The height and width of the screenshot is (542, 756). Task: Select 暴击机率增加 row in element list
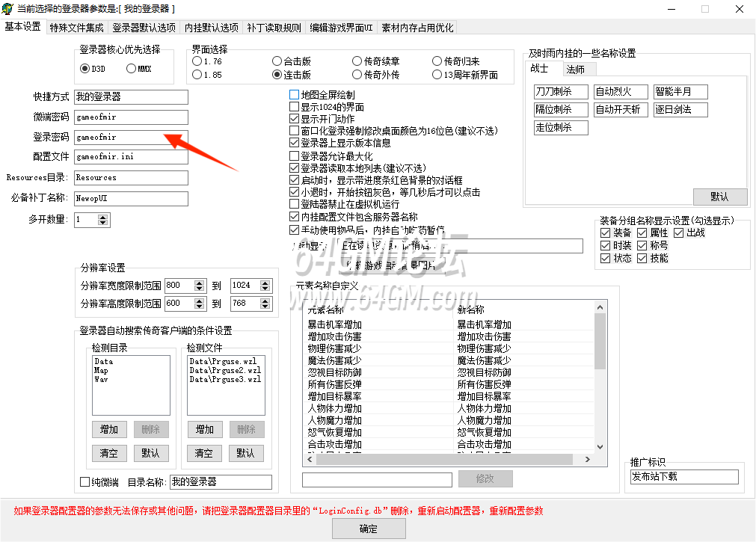click(x=449, y=324)
